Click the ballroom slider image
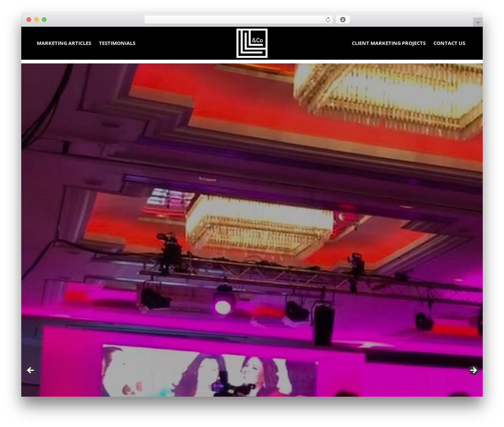 pyautogui.click(x=252, y=230)
